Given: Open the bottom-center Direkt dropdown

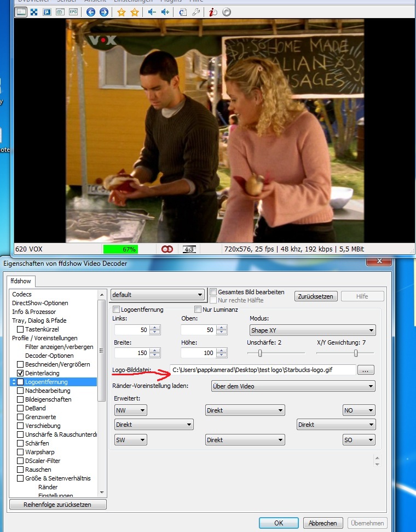Looking at the screenshot, I should [245, 440].
